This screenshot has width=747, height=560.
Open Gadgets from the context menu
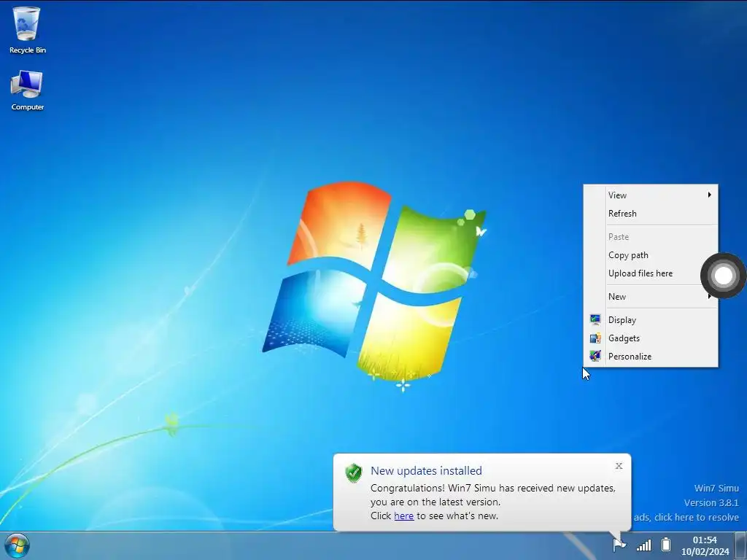[x=650, y=338]
